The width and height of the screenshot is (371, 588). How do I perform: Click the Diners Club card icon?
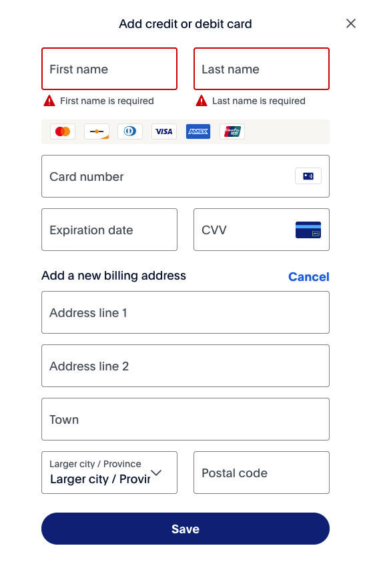tap(130, 131)
